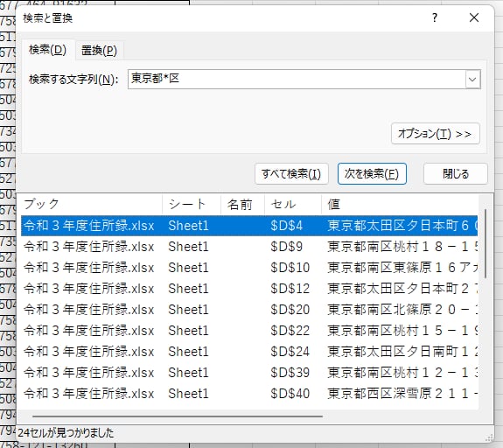Switch to the 置換(P) tab
Image resolution: width=503 pixels, height=448 pixels.
point(99,51)
